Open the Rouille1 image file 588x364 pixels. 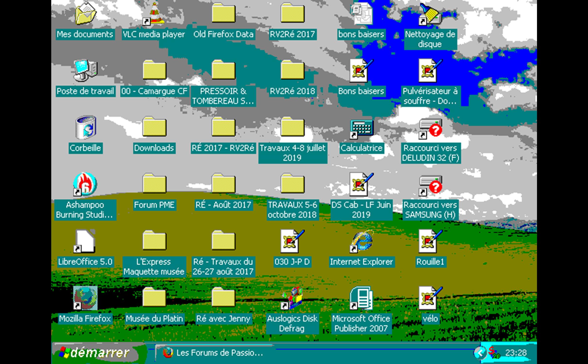(430, 241)
